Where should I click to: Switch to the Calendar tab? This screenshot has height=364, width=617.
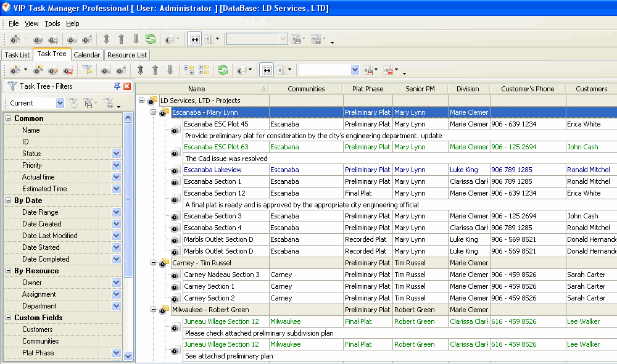point(86,55)
